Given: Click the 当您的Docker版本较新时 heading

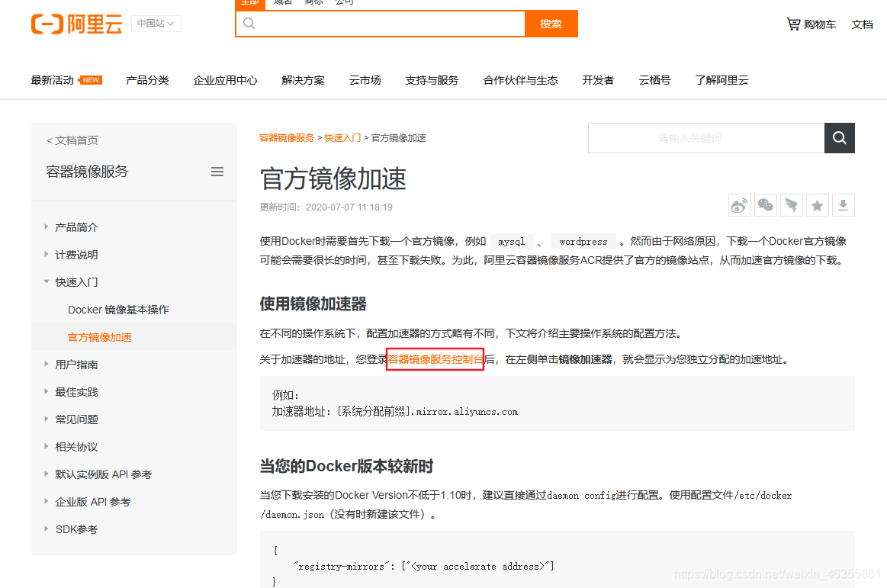Looking at the screenshot, I should point(346,466).
